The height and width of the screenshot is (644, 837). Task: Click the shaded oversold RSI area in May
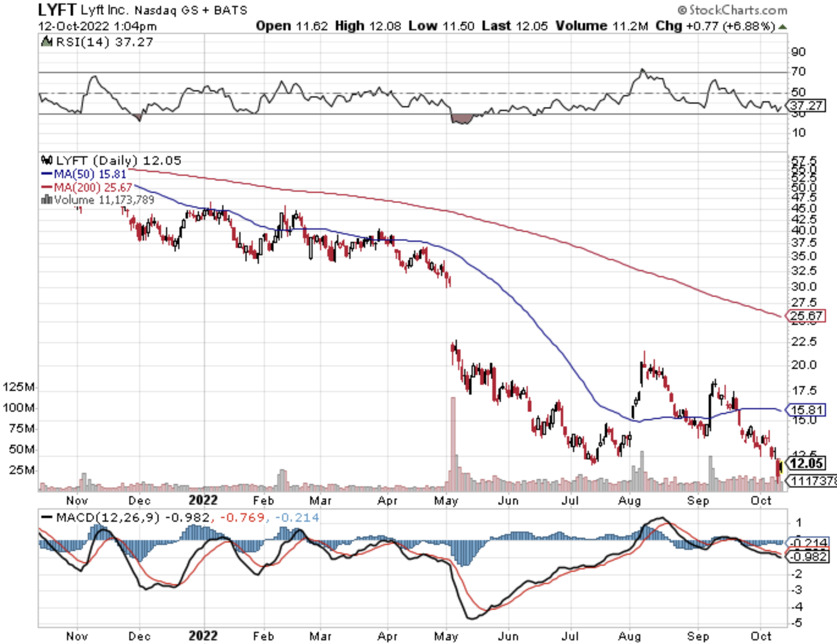(461, 119)
